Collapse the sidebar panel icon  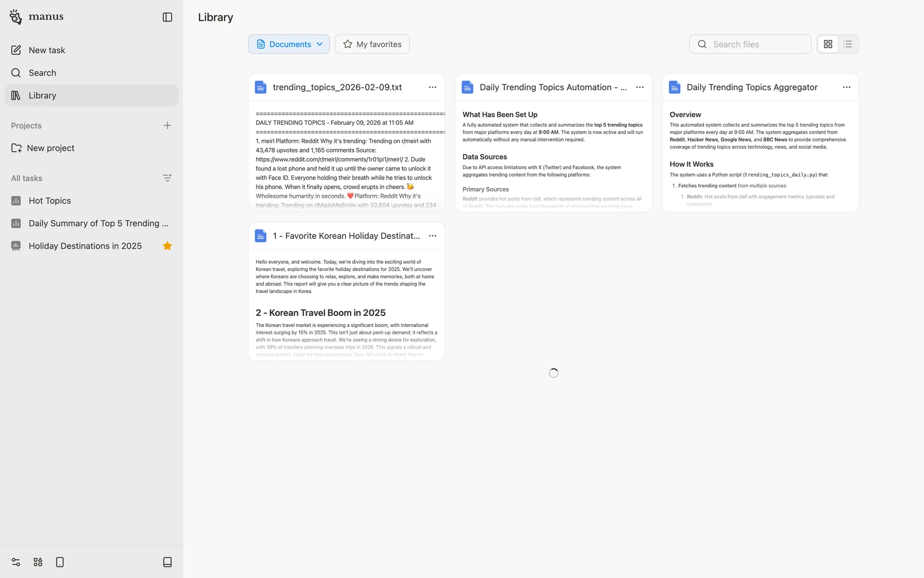point(167,17)
